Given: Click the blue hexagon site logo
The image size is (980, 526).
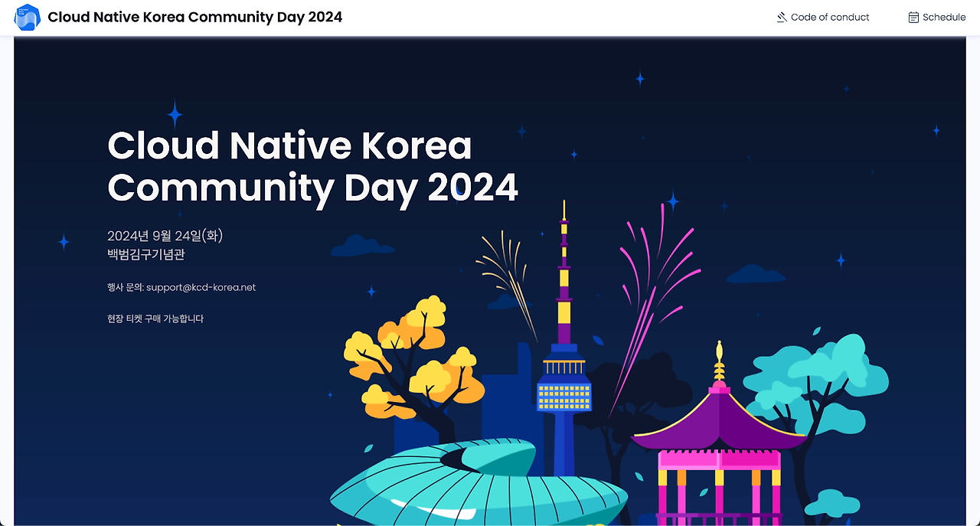Looking at the screenshot, I should pyautogui.click(x=28, y=17).
